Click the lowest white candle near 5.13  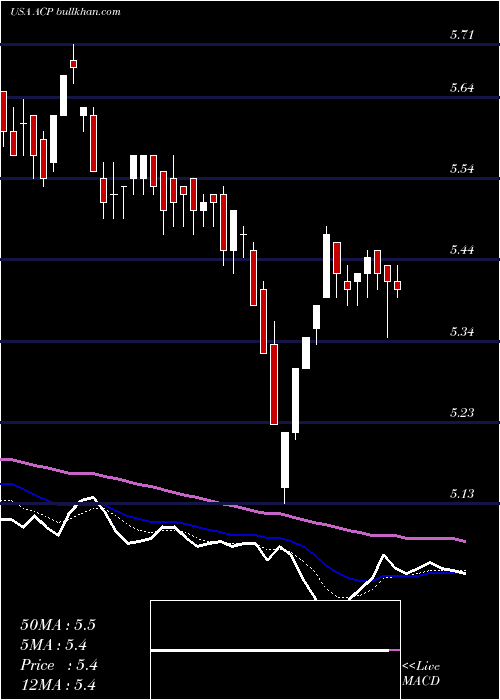285,460
